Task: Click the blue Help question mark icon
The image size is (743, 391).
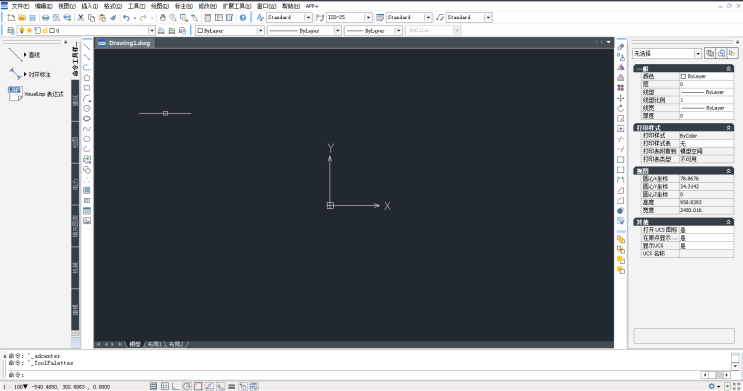Action: click(243, 18)
